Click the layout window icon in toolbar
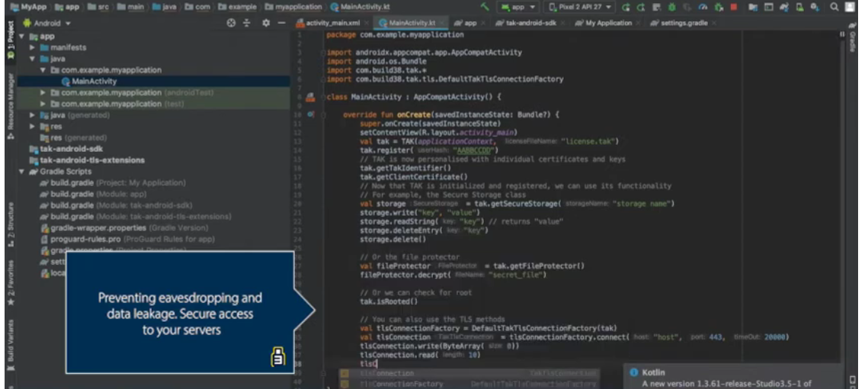Viewport: 868px width, 389px height. click(x=769, y=7)
